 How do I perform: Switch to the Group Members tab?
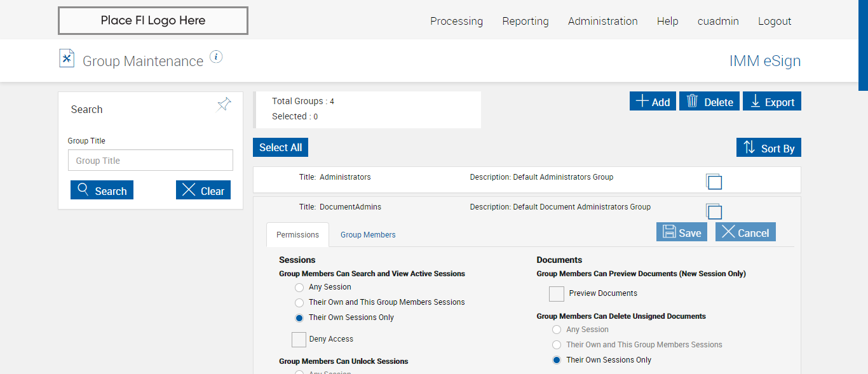(368, 235)
